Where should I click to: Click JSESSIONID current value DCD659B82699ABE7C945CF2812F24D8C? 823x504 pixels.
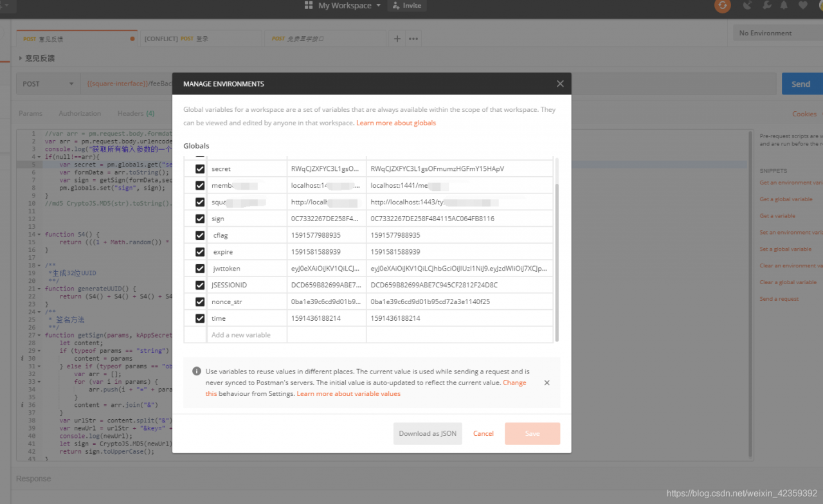point(459,285)
